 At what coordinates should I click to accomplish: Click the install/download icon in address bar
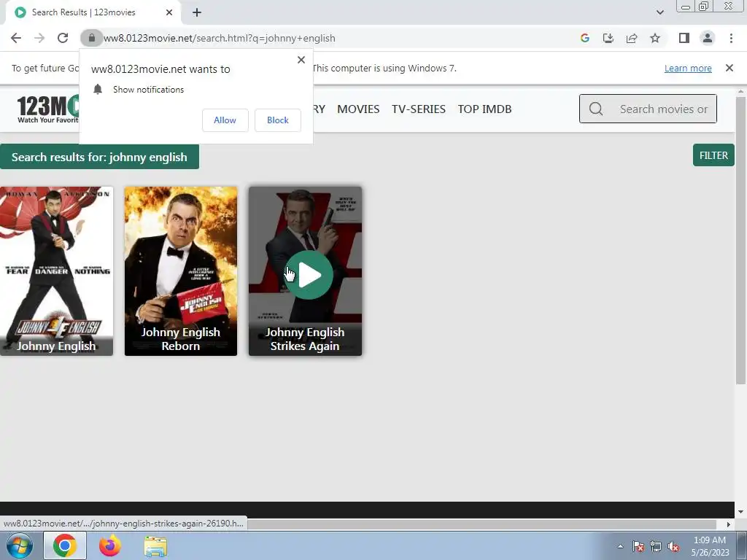(608, 38)
